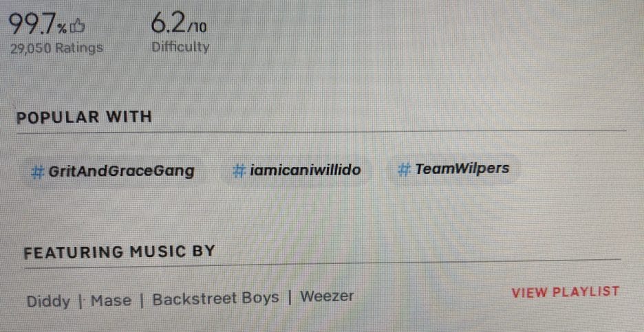Click the Popular With section heading

point(84,118)
